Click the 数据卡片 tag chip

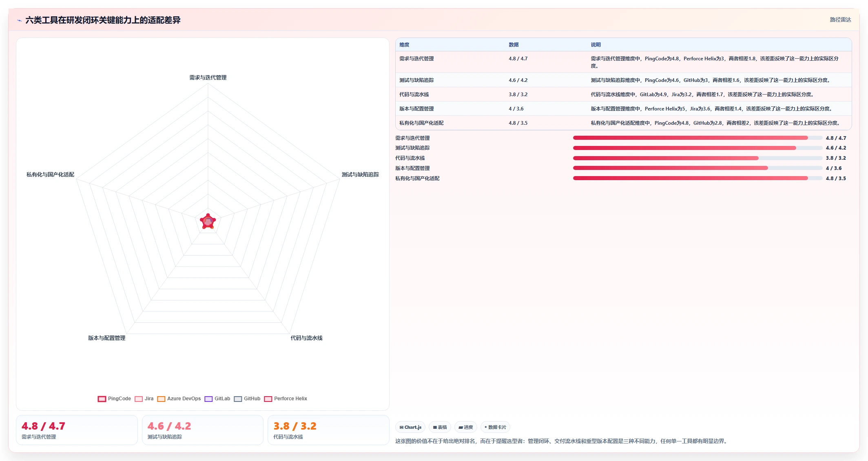pos(495,427)
